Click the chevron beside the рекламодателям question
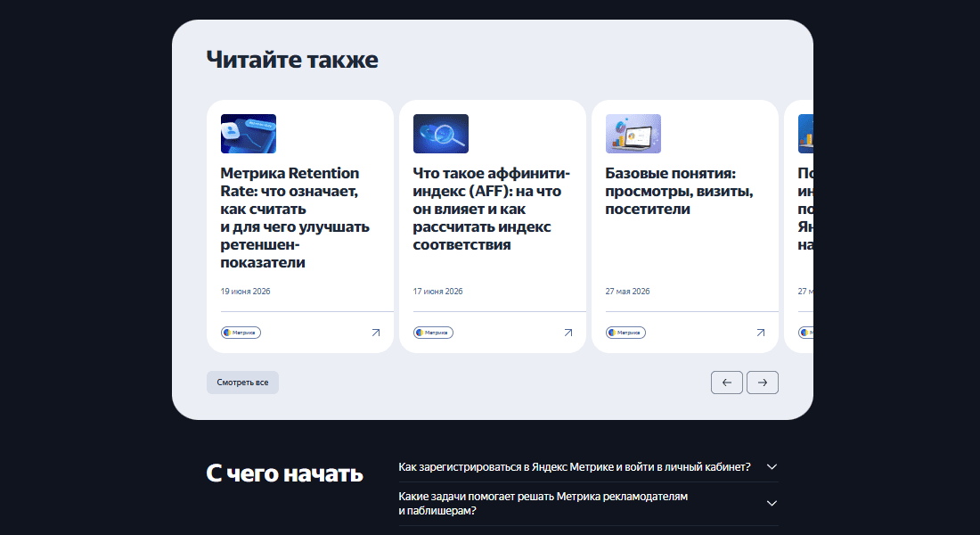Screen dimensions: 980x535 click(772, 504)
